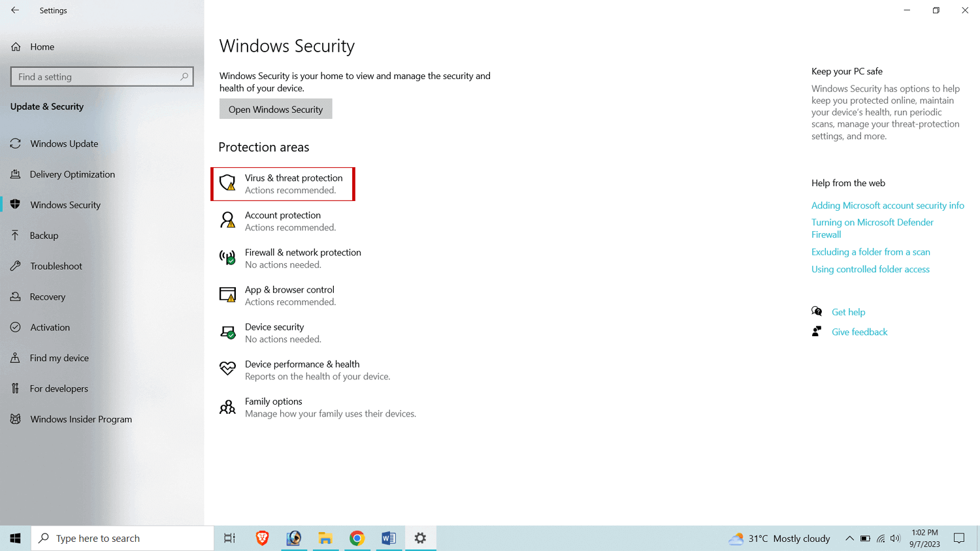Viewport: 980px width, 551px height.
Task: Click the Find a setting search box
Action: pyautogui.click(x=102, y=76)
